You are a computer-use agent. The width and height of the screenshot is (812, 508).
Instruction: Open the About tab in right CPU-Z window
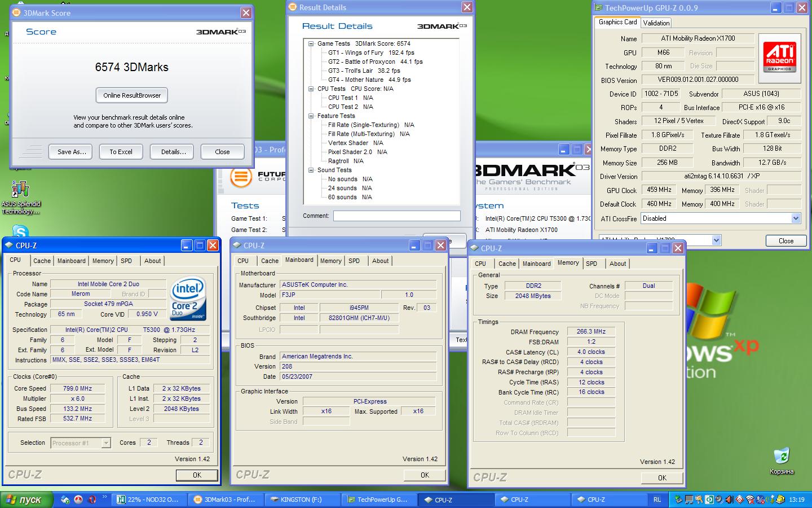pos(617,264)
